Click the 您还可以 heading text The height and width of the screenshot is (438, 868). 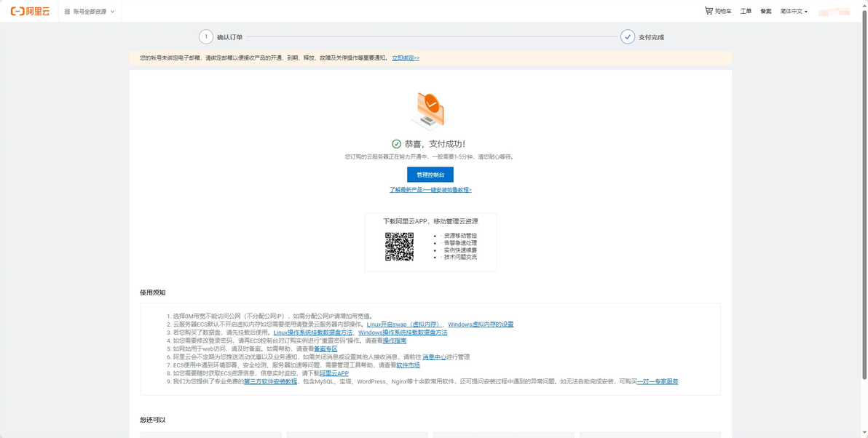[x=153, y=421]
